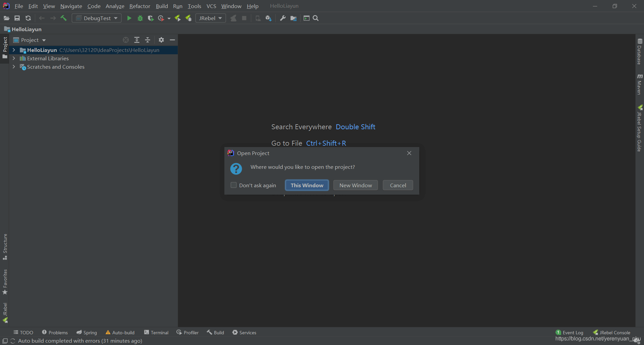Viewport: 644px width, 345px height.
Task: Build project hammer icon
Action: coord(63,18)
